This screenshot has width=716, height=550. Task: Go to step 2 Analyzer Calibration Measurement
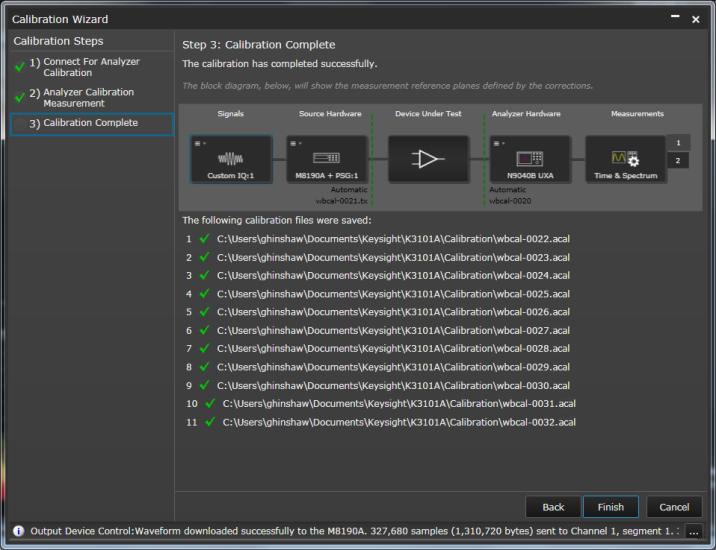pyautogui.click(x=88, y=97)
